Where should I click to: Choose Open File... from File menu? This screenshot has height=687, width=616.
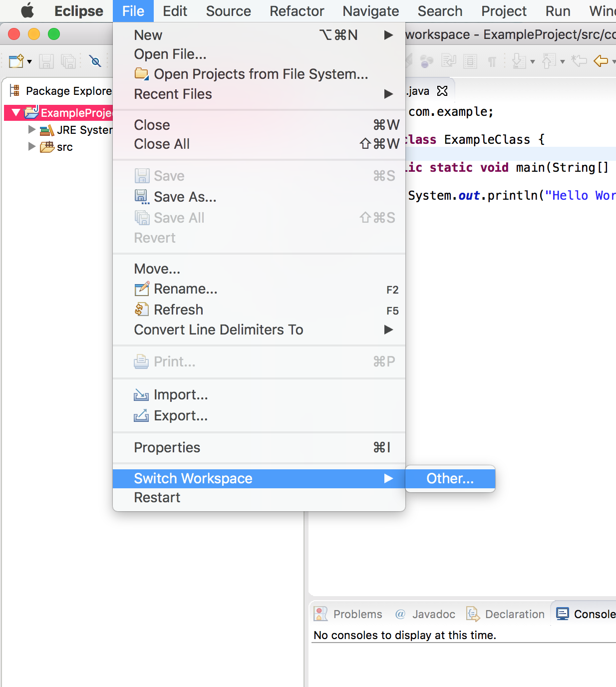(259, 54)
